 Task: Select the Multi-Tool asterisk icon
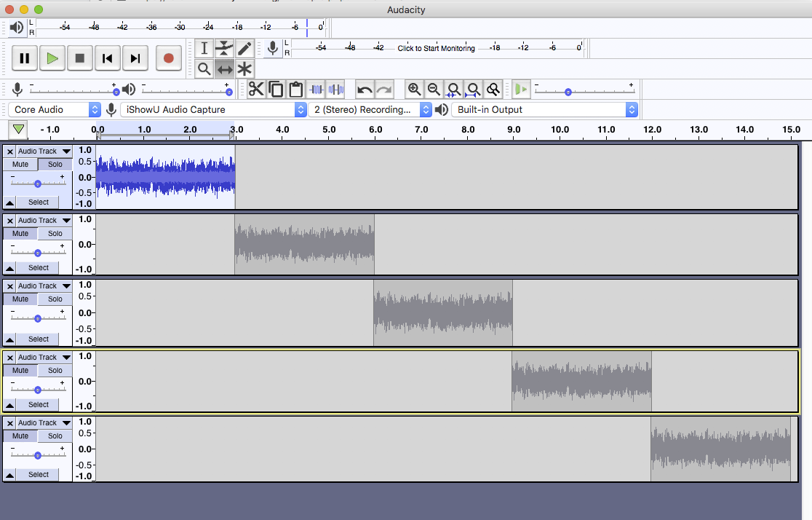pos(244,69)
